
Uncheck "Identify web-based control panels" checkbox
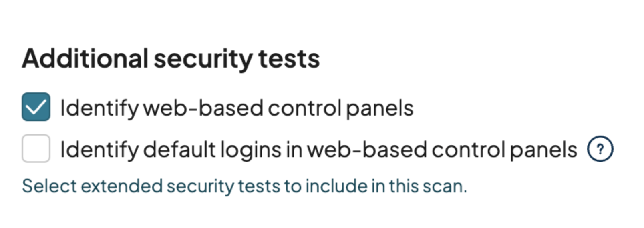[x=36, y=107]
